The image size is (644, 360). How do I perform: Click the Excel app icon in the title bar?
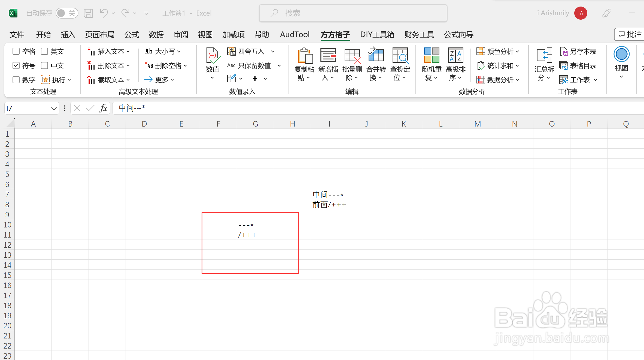tap(13, 13)
